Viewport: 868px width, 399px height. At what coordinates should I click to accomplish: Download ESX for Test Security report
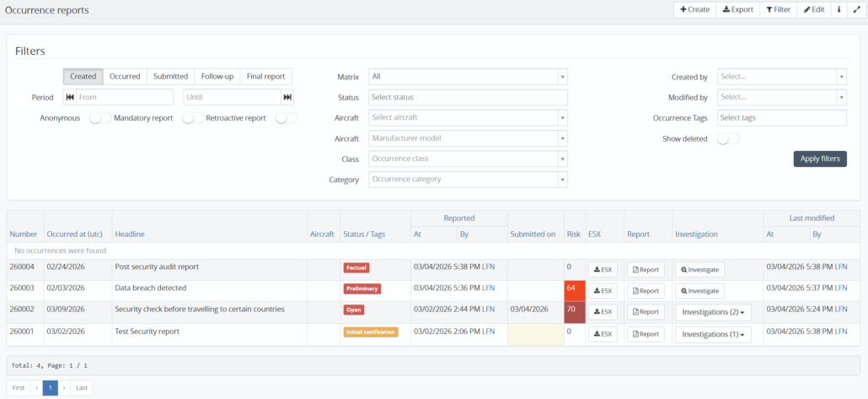click(603, 334)
